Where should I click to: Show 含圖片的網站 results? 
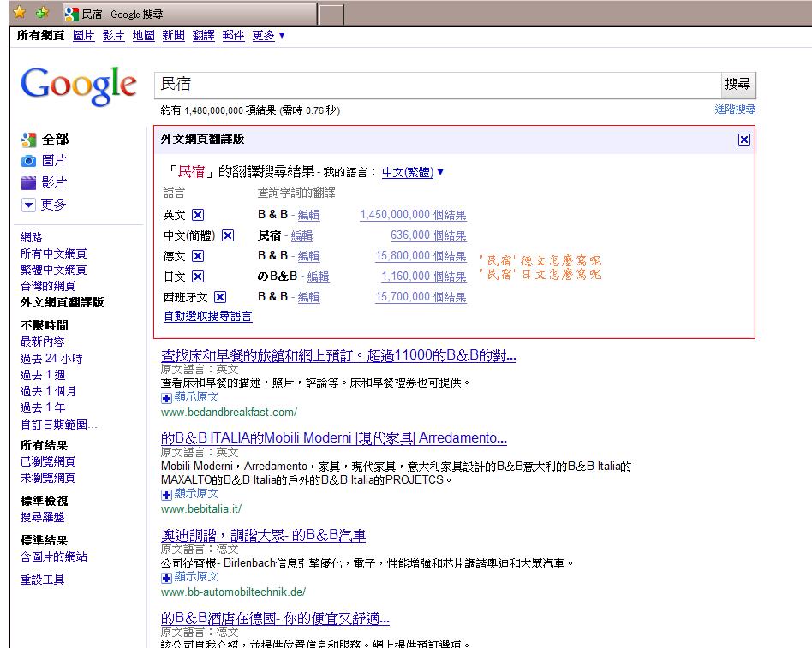53,557
